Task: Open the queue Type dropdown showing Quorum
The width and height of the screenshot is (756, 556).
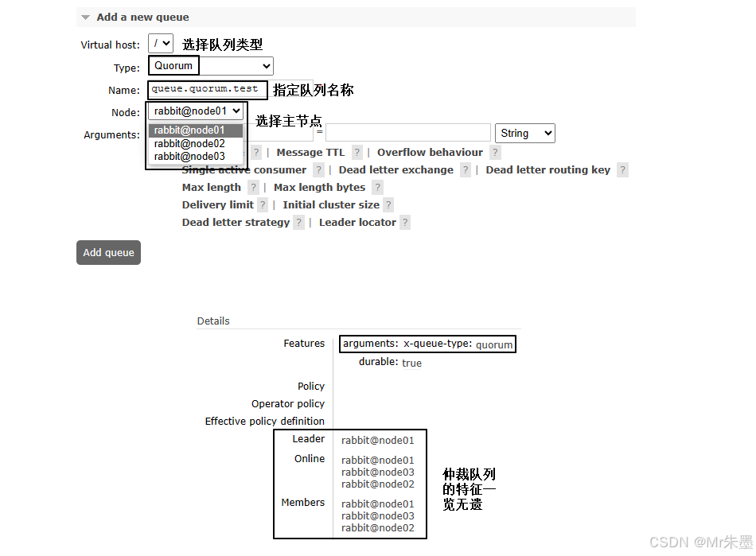Action: 211,66
